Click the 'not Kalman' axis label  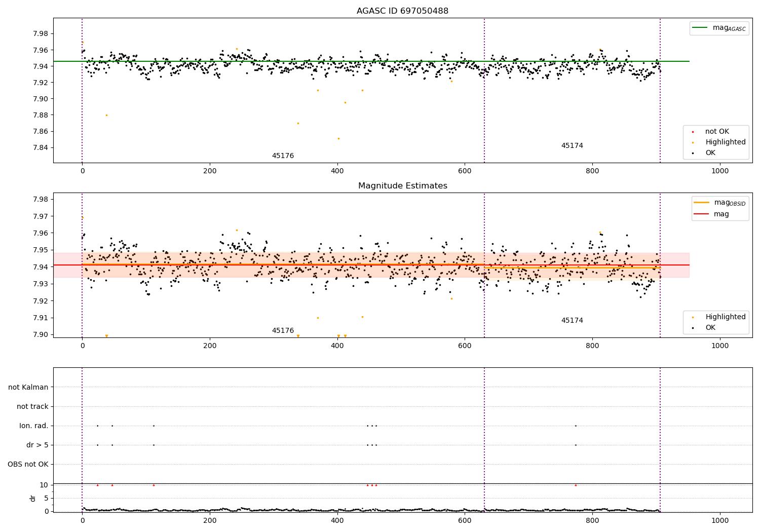(28, 387)
